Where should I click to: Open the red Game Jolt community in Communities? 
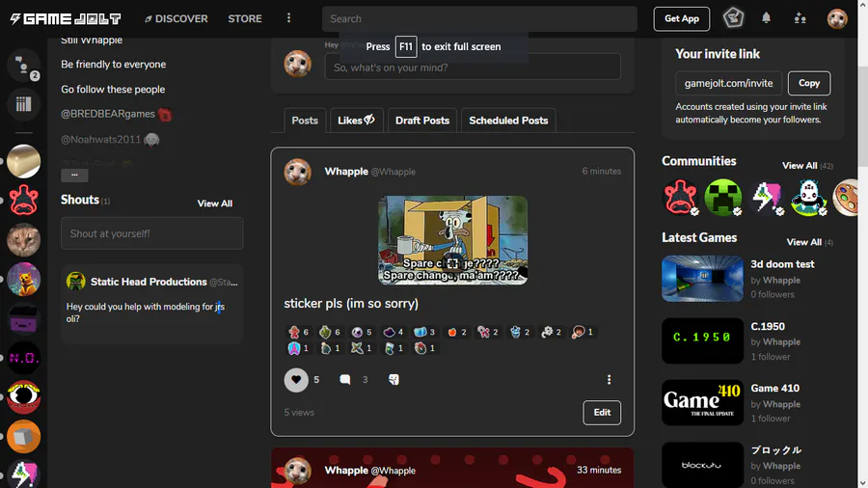tap(680, 197)
